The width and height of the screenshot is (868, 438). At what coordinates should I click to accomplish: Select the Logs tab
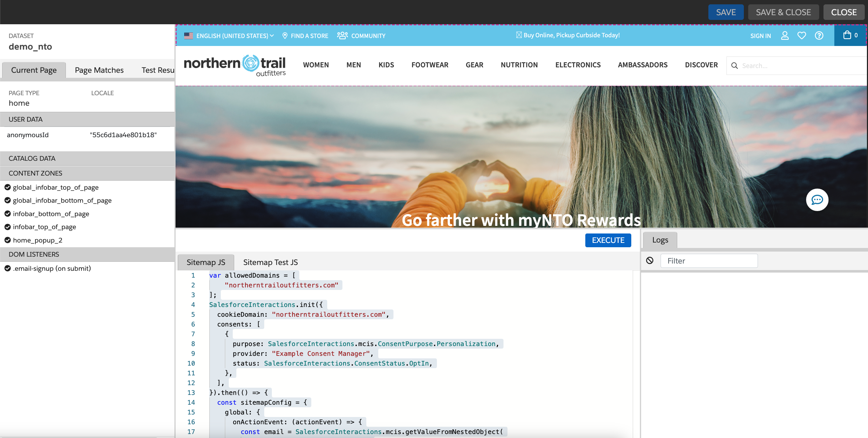660,240
